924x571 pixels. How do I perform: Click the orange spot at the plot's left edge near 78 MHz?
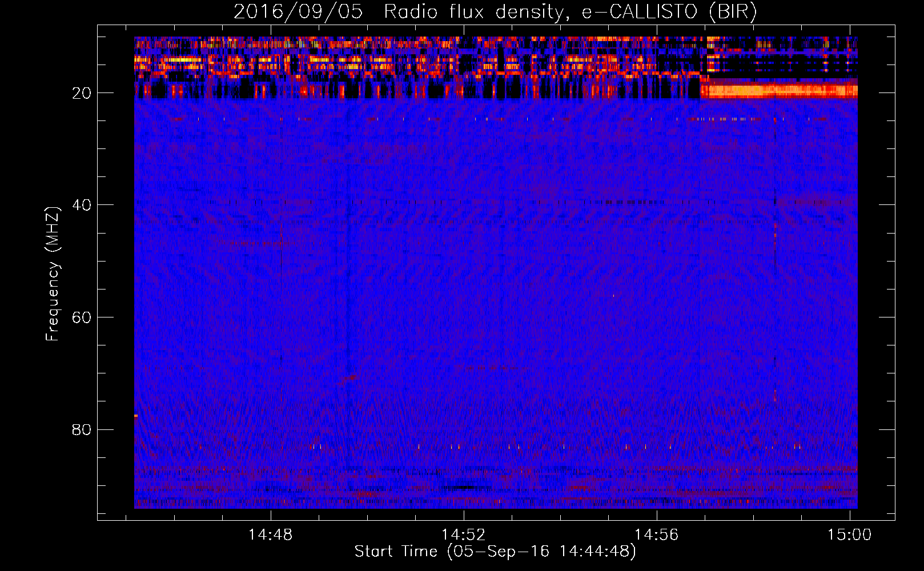coord(136,416)
